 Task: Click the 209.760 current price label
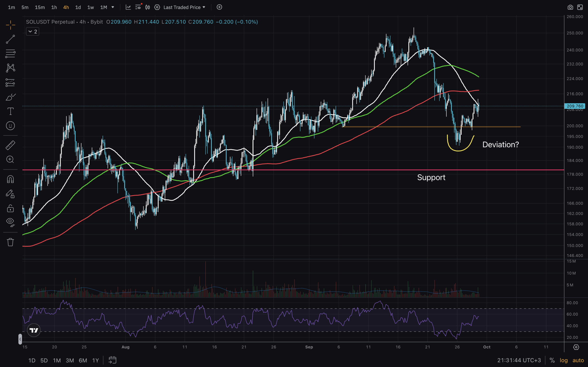coord(575,106)
